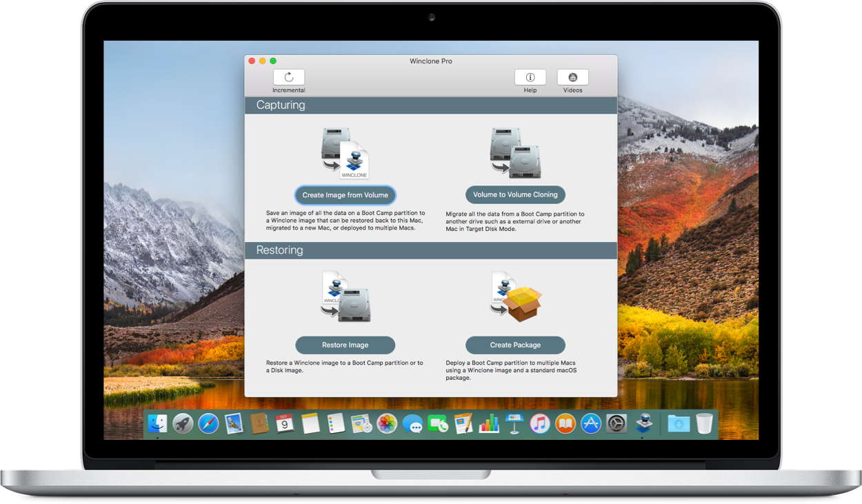Open Reminders list icon in Dock
The height and width of the screenshot is (504, 862).
click(x=336, y=423)
